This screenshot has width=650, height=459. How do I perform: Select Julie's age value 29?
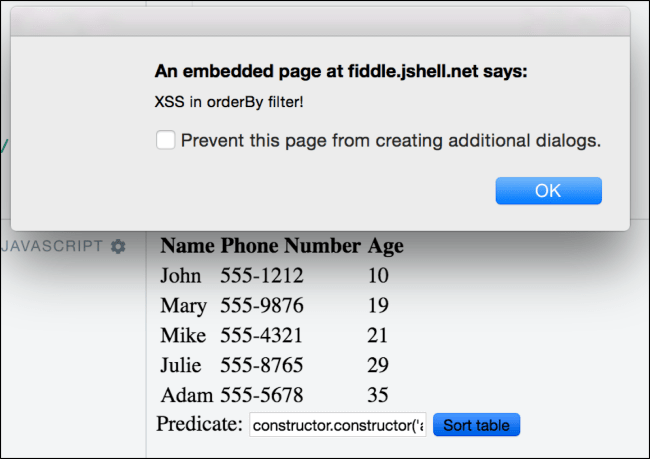pyautogui.click(x=378, y=365)
